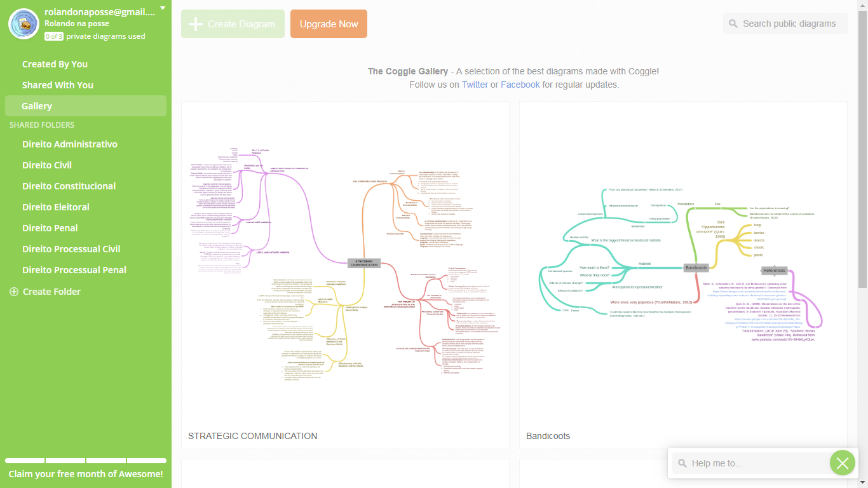This screenshot has width=868, height=488.
Task: Click the progress bars above the Awesome claim link
Action: [x=86, y=460]
